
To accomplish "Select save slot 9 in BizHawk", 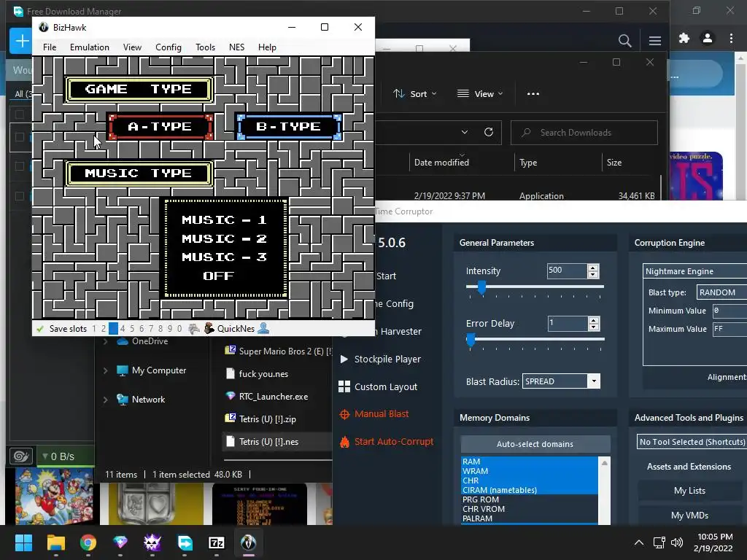I will (x=170, y=329).
